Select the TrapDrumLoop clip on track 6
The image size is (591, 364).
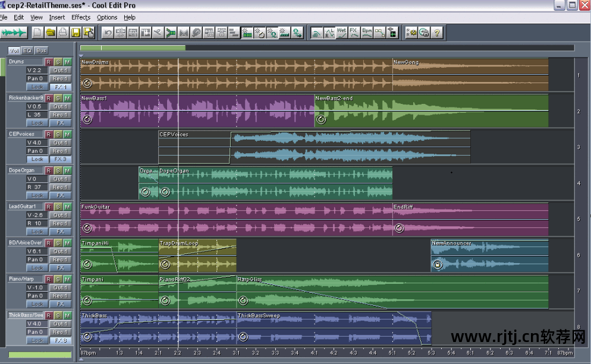pyautogui.click(x=197, y=255)
